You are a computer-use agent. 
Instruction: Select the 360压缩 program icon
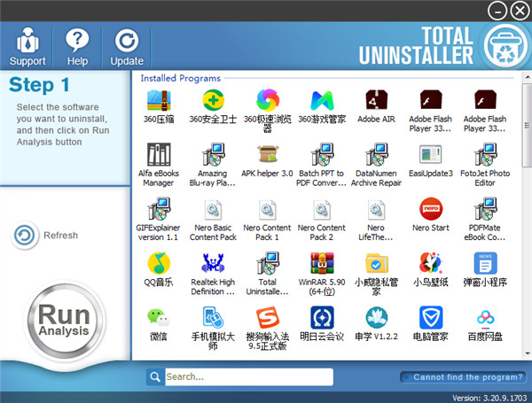pyautogui.click(x=159, y=100)
